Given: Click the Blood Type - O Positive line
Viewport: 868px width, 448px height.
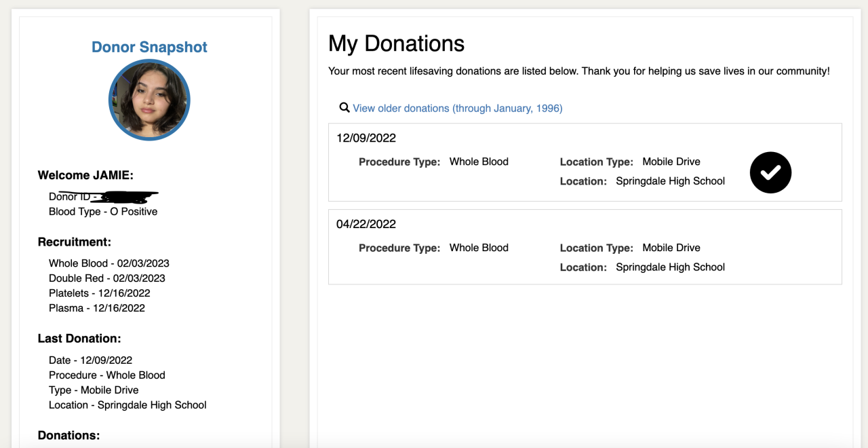Looking at the screenshot, I should click(103, 212).
